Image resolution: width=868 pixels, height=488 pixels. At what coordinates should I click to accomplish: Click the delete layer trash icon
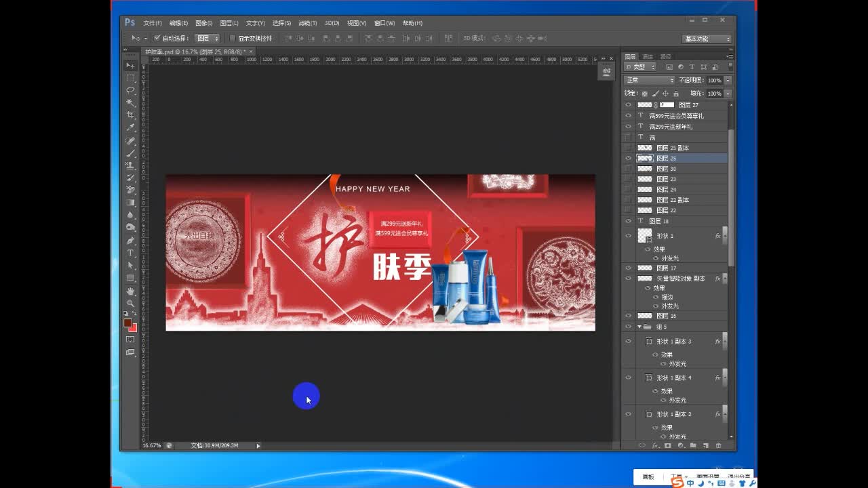pos(719,445)
